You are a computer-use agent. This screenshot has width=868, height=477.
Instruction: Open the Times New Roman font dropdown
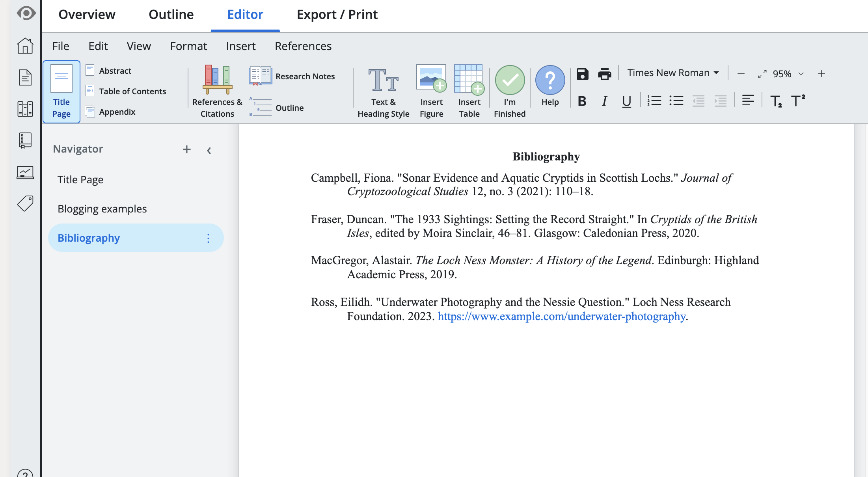(673, 73)
